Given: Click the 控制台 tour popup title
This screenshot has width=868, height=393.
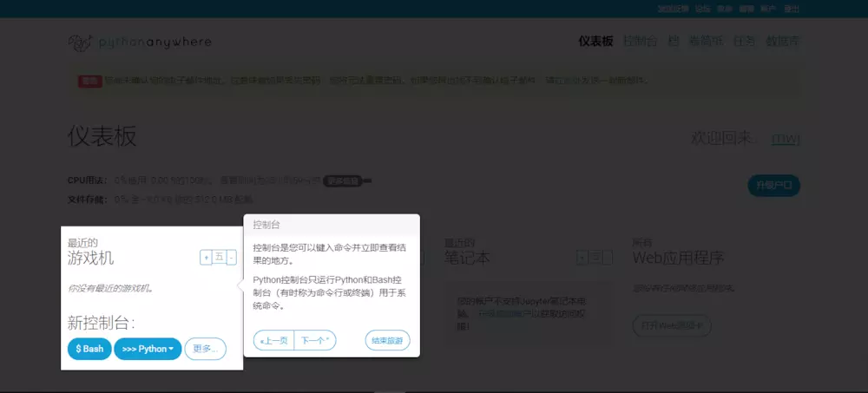Looking at the screenshot, I should tap(266, 225).
